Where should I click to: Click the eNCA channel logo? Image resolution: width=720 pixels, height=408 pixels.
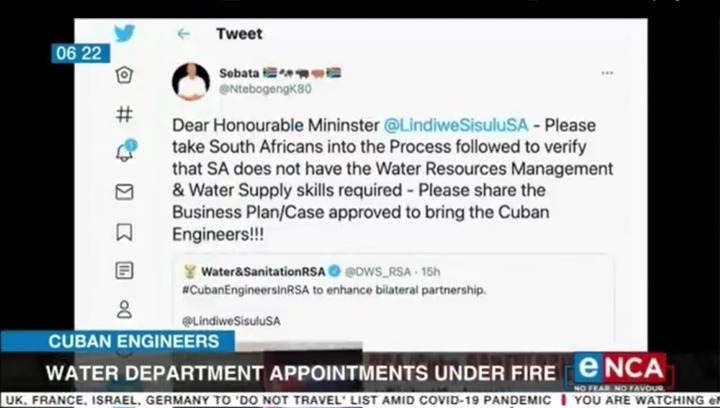pyautogui.click(x=620, y=370)
